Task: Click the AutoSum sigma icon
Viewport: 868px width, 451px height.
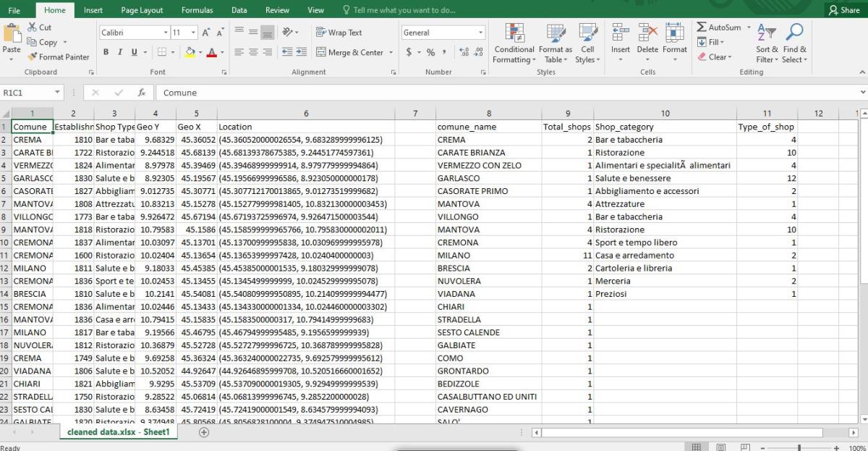Action: pos(702,28)
